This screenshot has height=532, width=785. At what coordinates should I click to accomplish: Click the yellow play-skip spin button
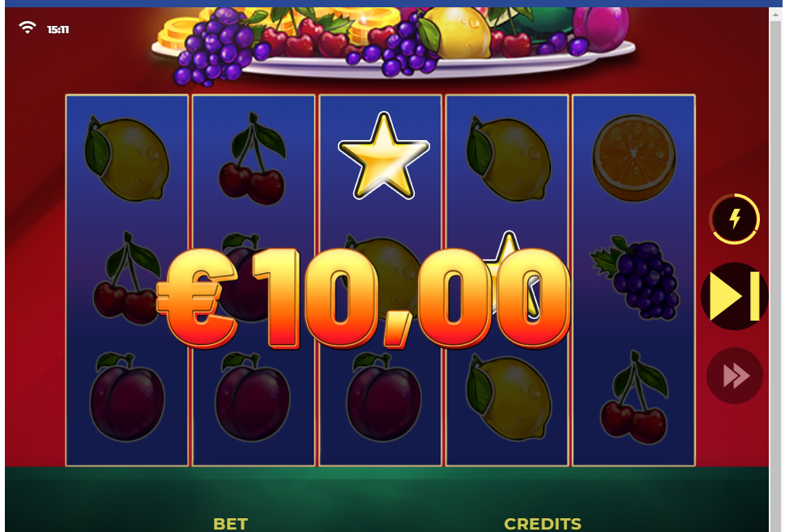(734, 296)
